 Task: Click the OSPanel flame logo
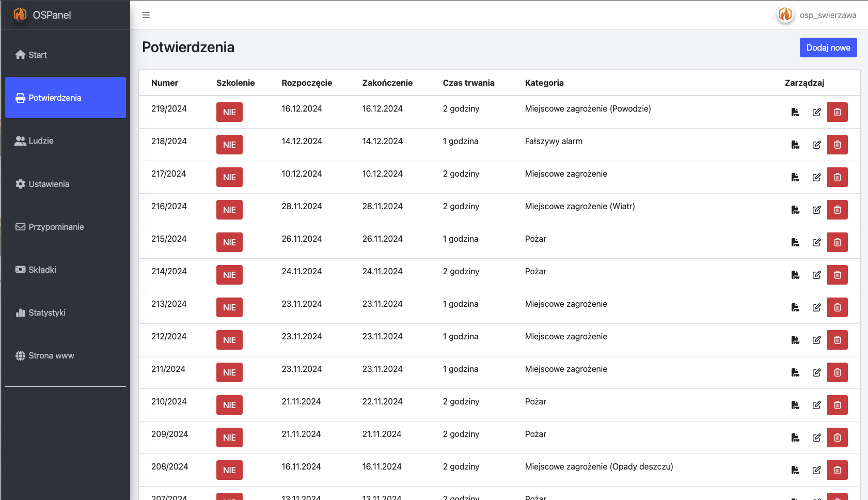point(20,14)
